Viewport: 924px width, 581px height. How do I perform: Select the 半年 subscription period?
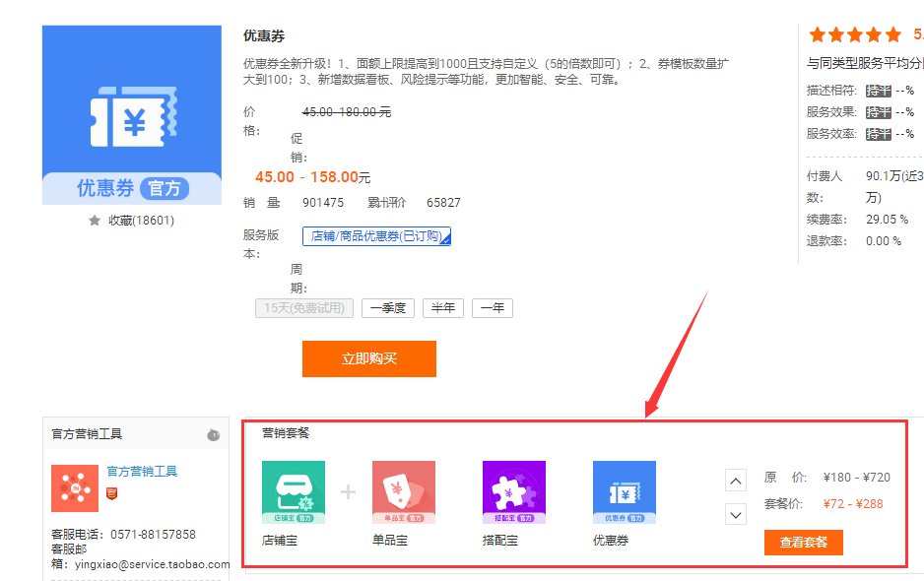click(443, 307)
